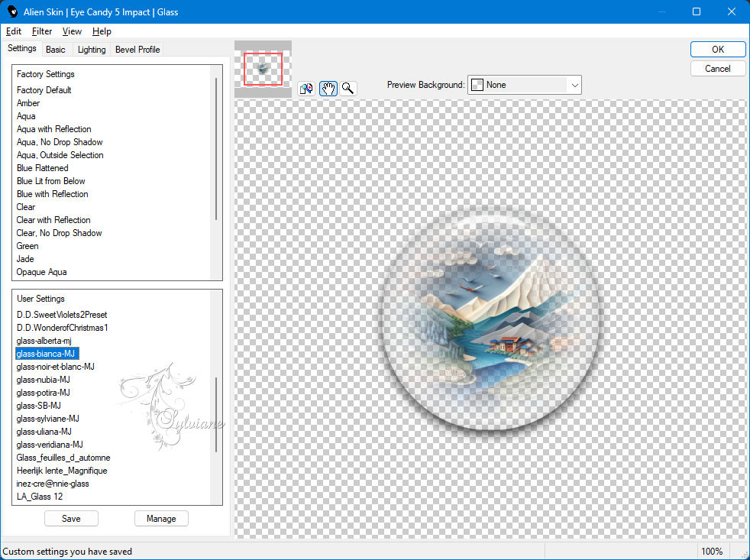Image resolution: width=750 pixels, height=560 pixels.
Task: Select the Jade preset
Action: click(25, 259)
